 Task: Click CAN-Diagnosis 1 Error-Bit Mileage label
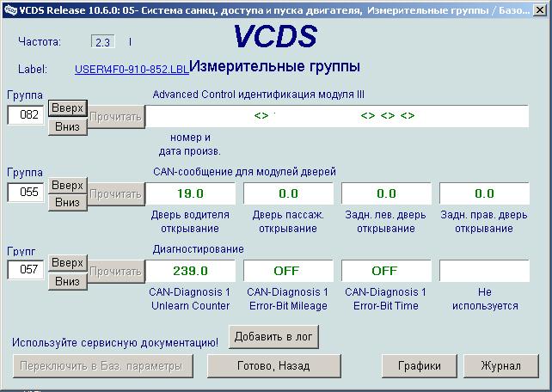(x=288, y=299)
